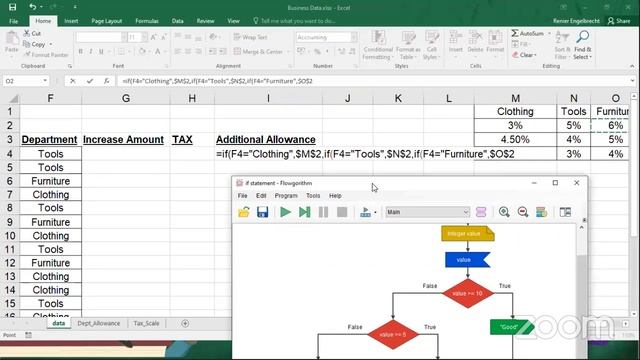Click Cut scissors in Clipboard group
The width and height of the screenshot is (640, 360).
coord(32,33)
